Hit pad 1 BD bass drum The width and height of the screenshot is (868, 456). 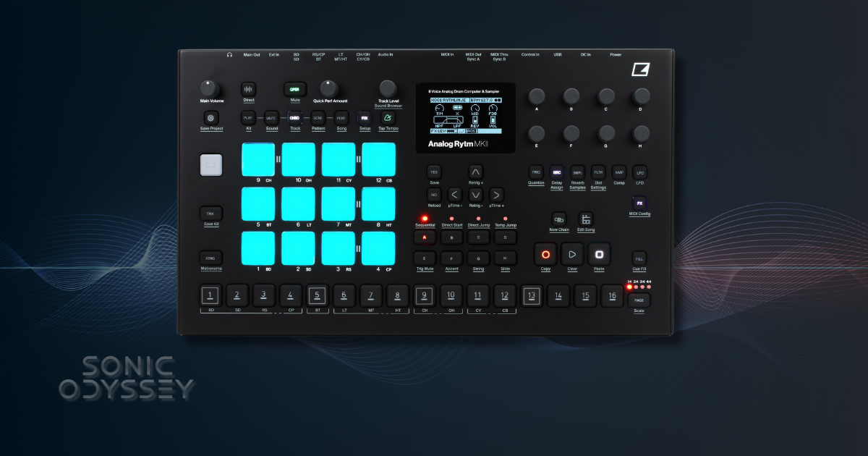click(258, 248)
